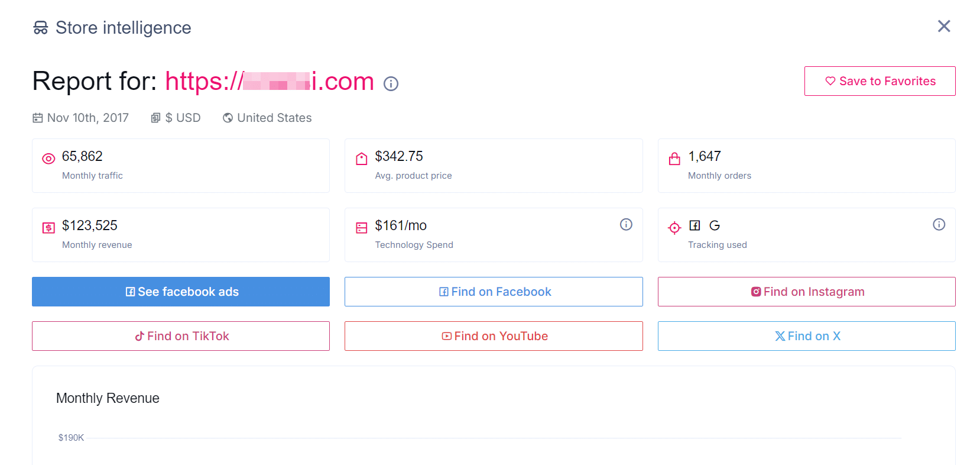Click the Facebook pixel icon under Tracking used
Screen dimensions: 980x465
coord(695,225)
